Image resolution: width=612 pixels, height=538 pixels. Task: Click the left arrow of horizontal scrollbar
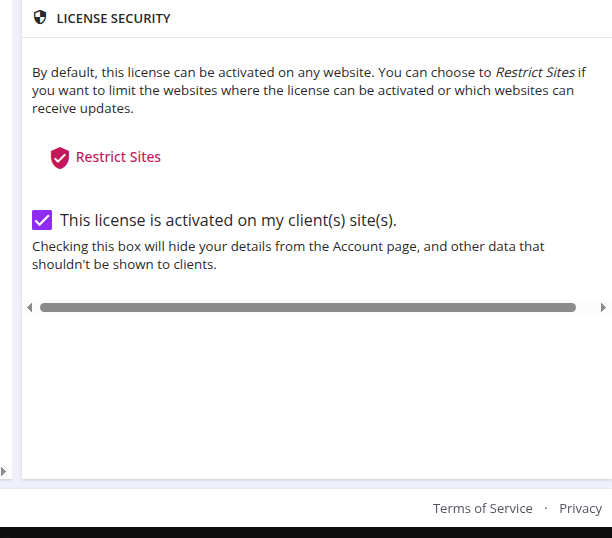pos(30,307)
